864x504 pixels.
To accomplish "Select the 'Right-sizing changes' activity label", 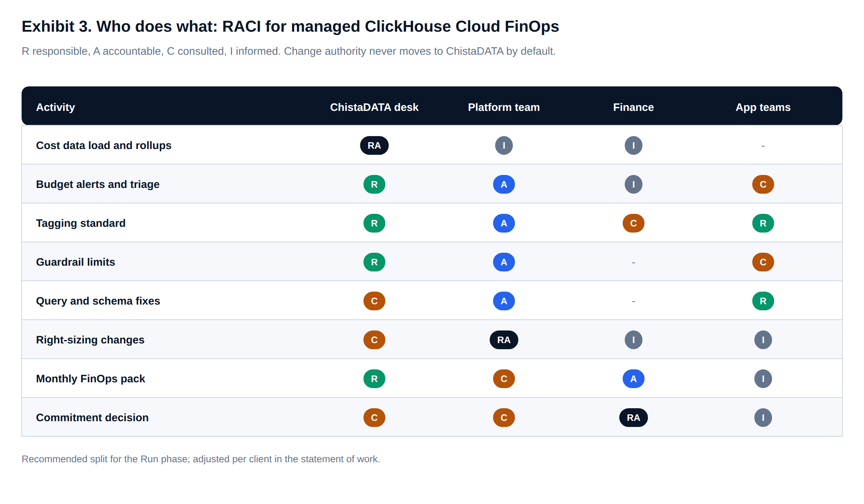I will point(90,340).
